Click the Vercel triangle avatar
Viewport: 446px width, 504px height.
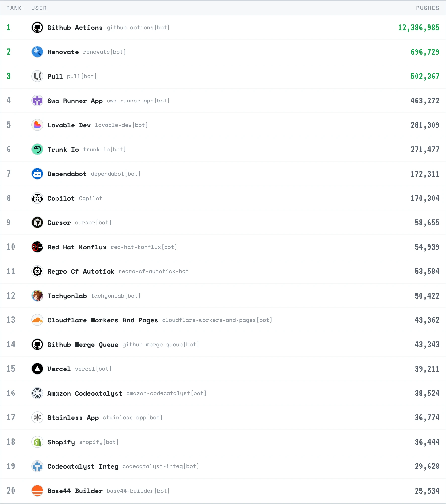click(37, 369)
